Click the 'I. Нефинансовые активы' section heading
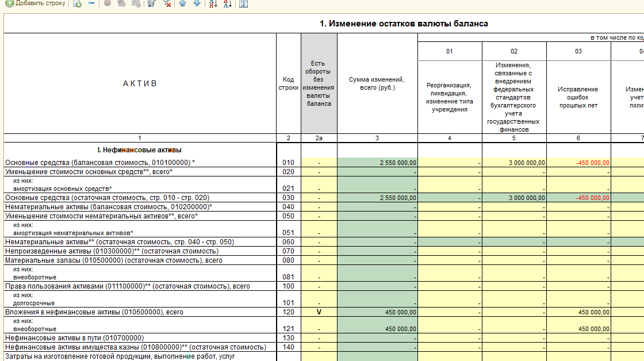644x361 pixels. (140, 150)
